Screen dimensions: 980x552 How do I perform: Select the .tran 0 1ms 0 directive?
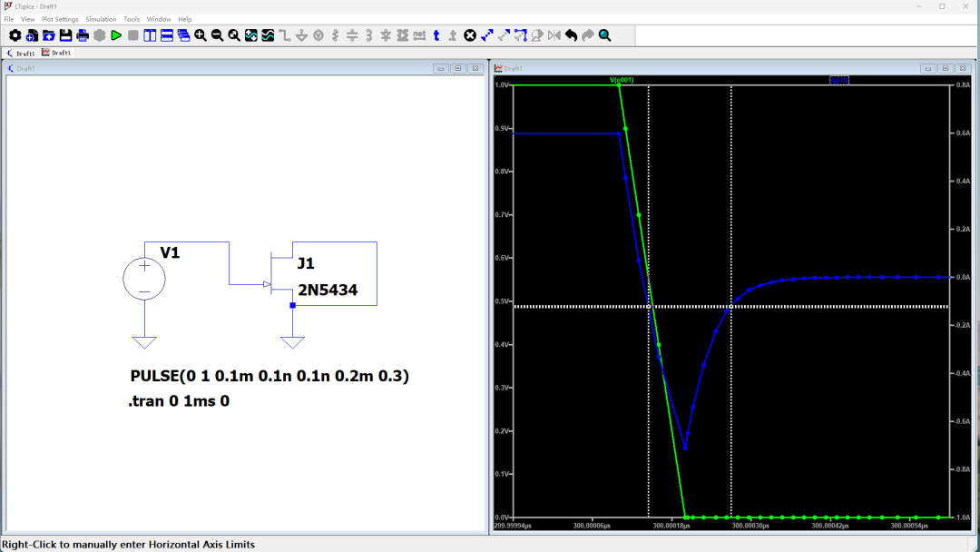tap(179, 401)
